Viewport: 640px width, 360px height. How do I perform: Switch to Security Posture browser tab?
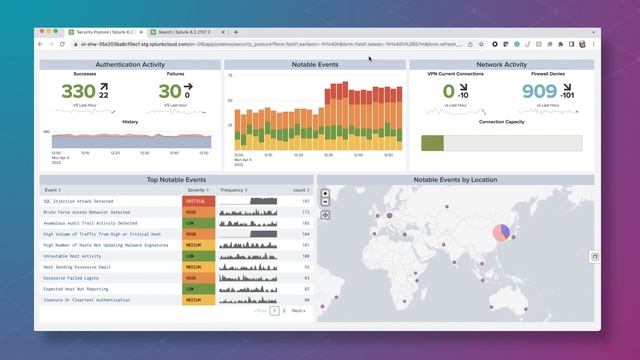(106, 32)
